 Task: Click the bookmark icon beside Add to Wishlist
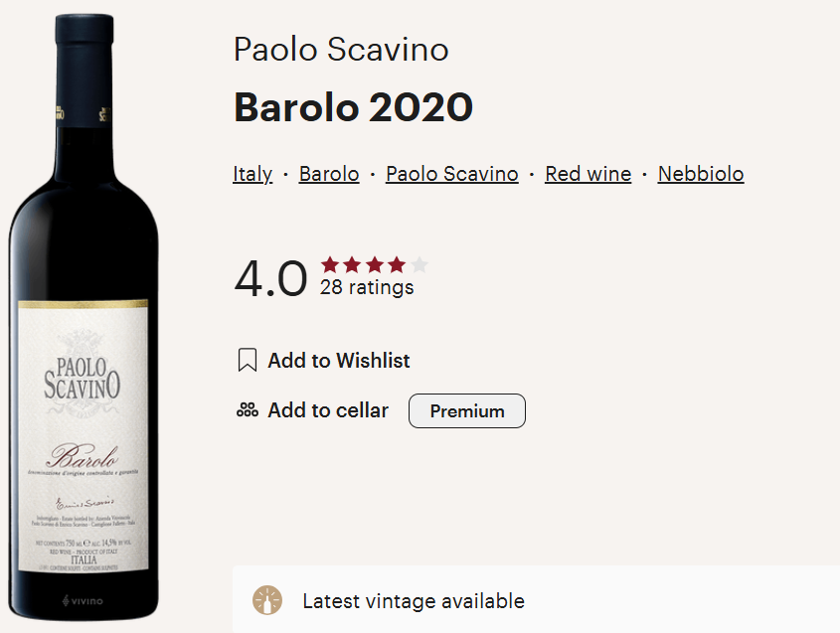tap(248, 360)
